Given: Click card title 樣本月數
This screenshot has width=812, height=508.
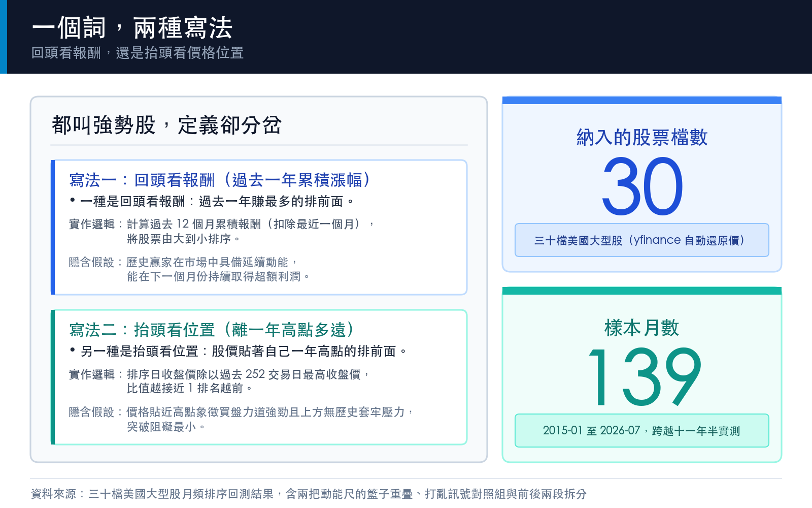Looking at the screenshot, I should (x=642, y=328).
